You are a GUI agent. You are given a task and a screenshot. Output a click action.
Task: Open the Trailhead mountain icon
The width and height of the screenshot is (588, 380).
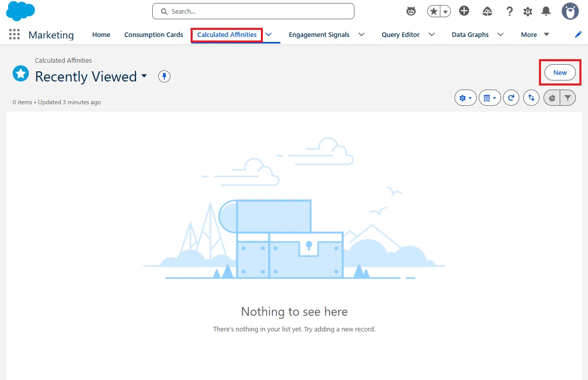pyautogui.click(x=487, y=11)
